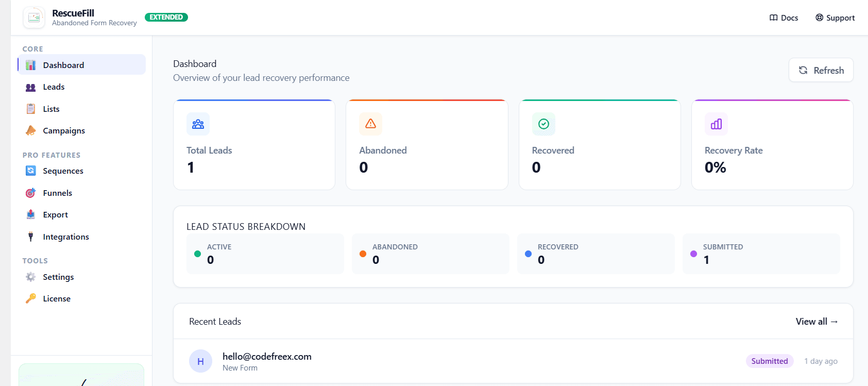Image resolution: width=868 pixels, height=386 pixels.
Task: Refresh the dashboard data
Action: click(x=821, y=70)
